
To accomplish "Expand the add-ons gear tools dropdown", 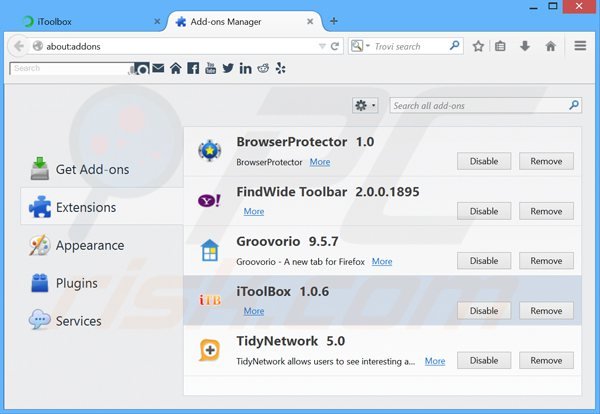I will pyautogui.click(x=365, y=105).
